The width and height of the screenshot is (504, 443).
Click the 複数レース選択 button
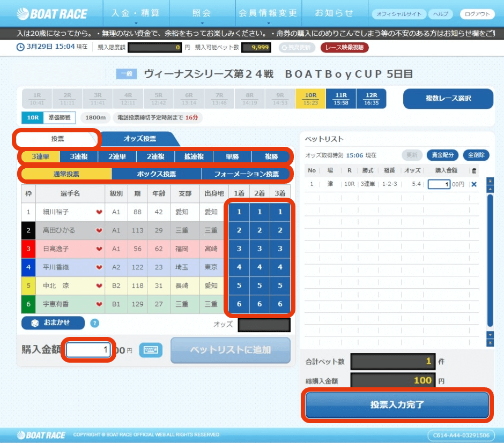click(x=448, y=99)
